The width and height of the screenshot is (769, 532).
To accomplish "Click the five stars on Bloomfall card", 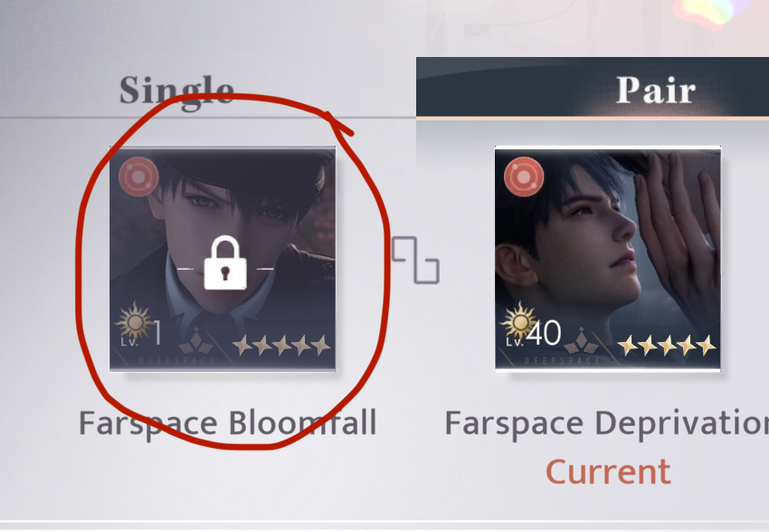I will 281,346.
